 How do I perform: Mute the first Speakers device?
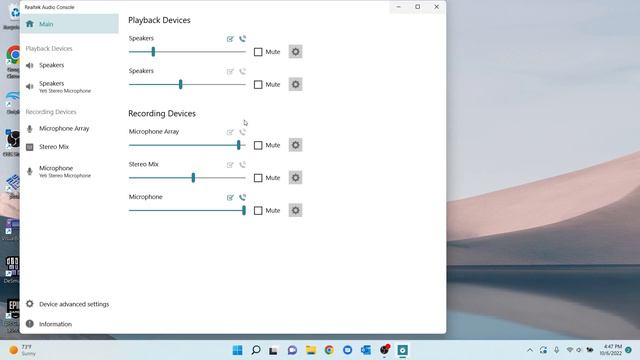[x=258, y=52]
